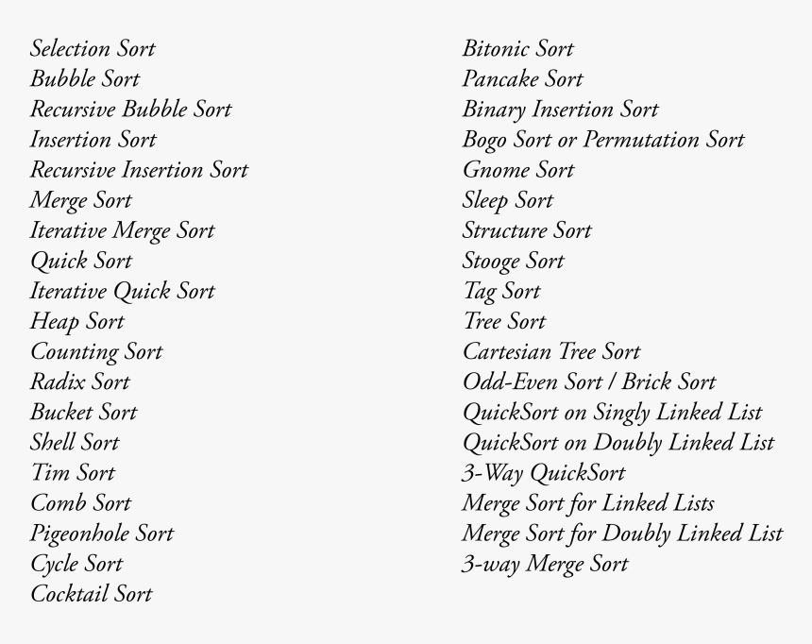Open Counting Sort

pos(97,352)
